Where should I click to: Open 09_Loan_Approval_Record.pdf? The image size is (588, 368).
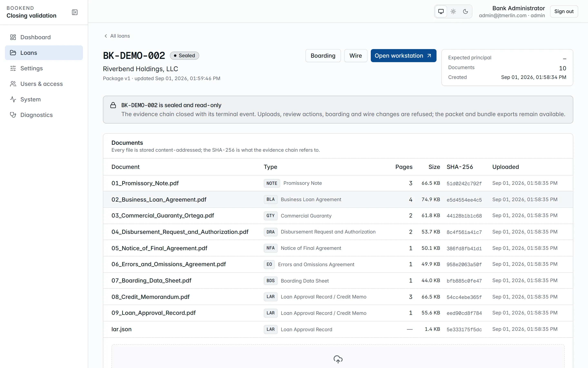pos(154,313)
